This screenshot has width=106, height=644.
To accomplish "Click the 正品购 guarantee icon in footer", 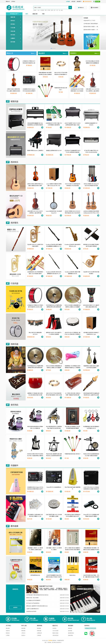I will (8, 619).
